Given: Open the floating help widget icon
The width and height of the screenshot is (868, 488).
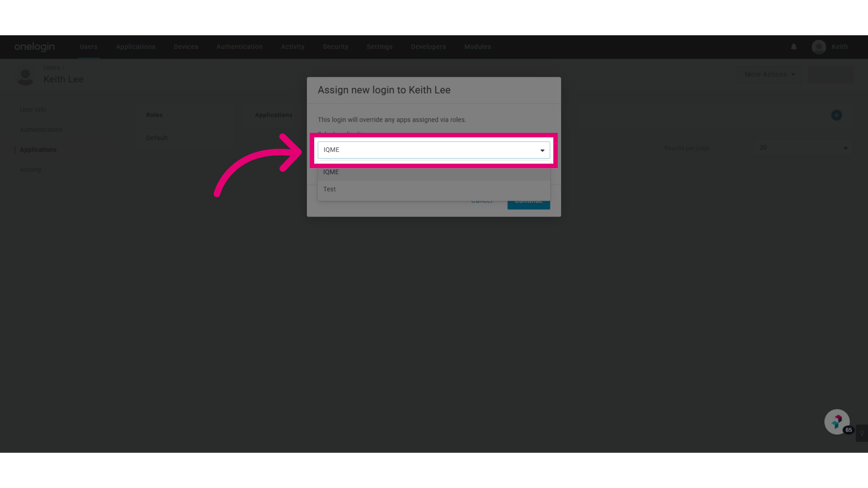Looking at the screenshot, I should tap(837, 422).
